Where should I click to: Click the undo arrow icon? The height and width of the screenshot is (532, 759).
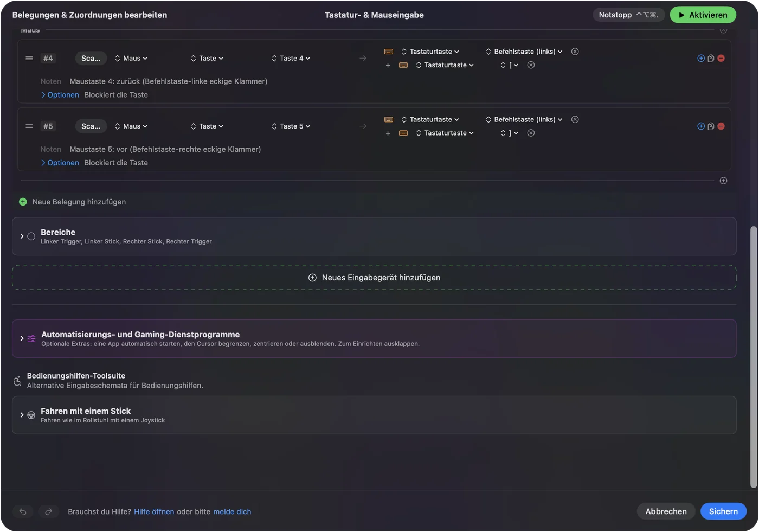point(23,511)
